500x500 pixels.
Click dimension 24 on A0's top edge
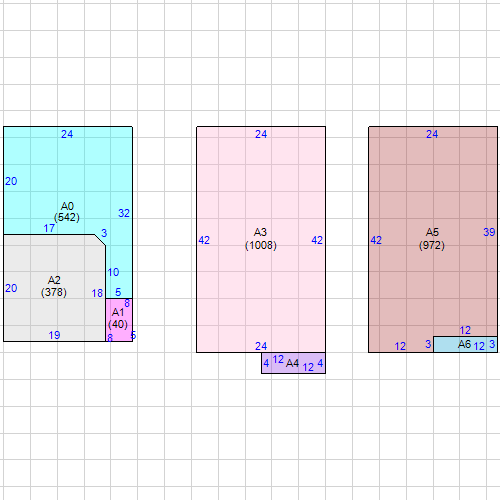click(x=67, y=134)
